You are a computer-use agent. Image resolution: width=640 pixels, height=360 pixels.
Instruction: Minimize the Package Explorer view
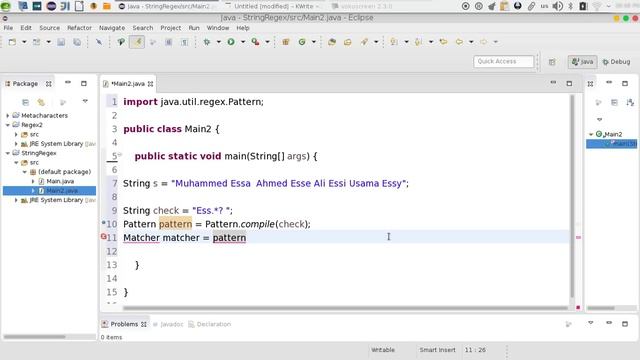(68, 83)
